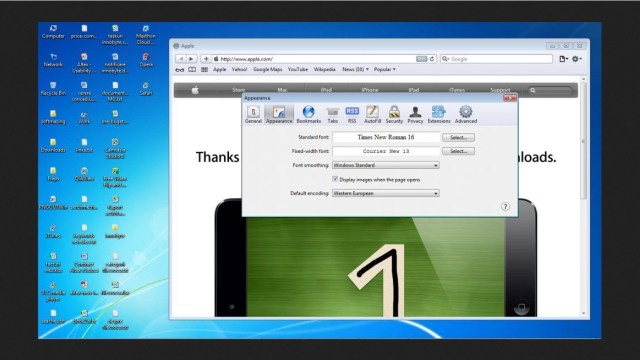Open the Privacy preferences pane
The image size is (640, 360).
[415, 114]
